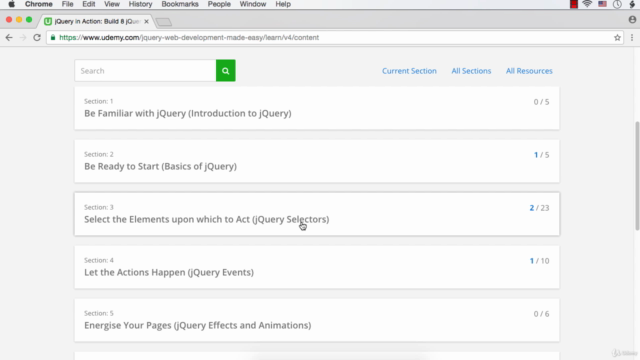Open the Chrome three-dot menu
640x360 pixels.
pos(632,38)
